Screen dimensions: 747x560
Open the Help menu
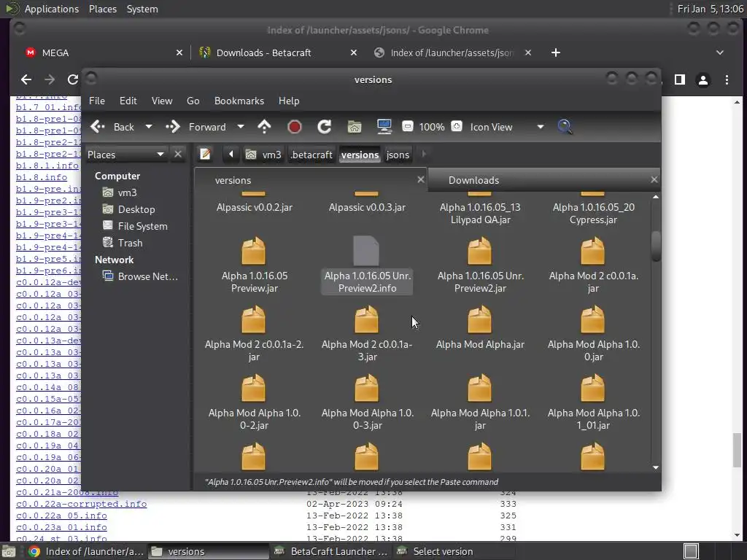289,101
